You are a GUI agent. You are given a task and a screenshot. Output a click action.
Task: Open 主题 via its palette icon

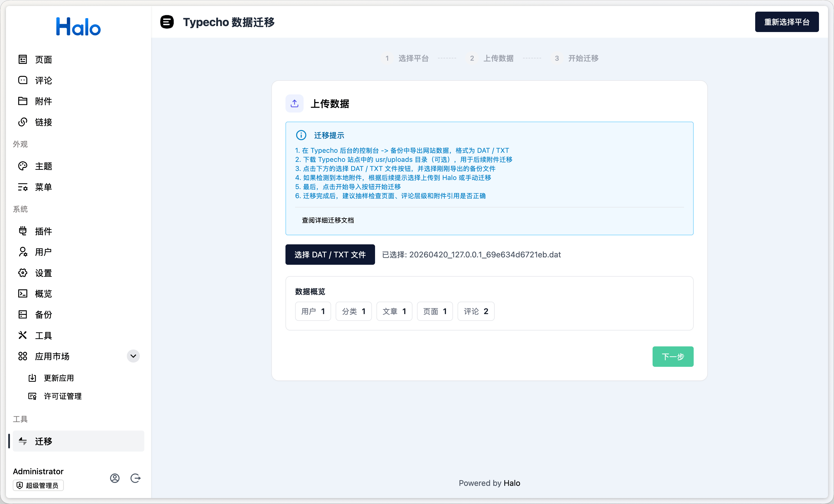tap(23, 166)
